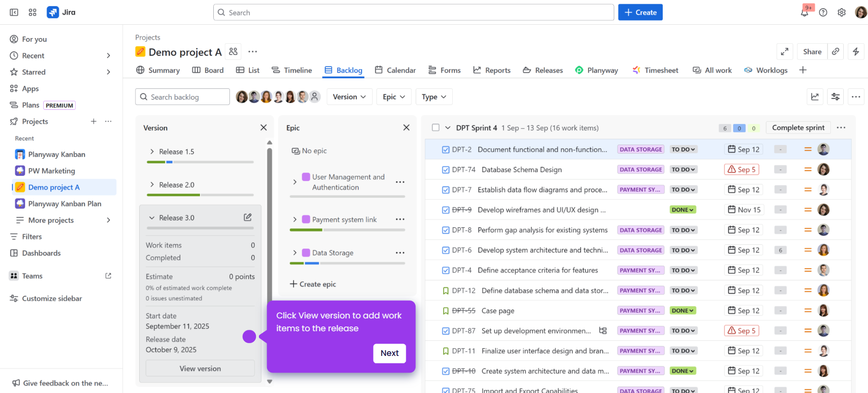
Task: Tick the DPT Sprint 4 select-all checkbox
Action: (436, 127)
